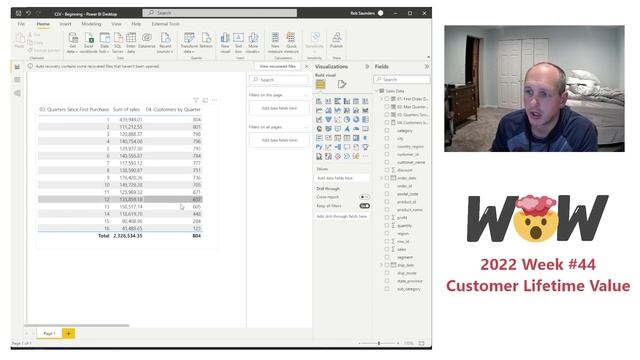
Task: Insert a New visual from ribbon
Action: pyautogui.click(x=225, y=42)
